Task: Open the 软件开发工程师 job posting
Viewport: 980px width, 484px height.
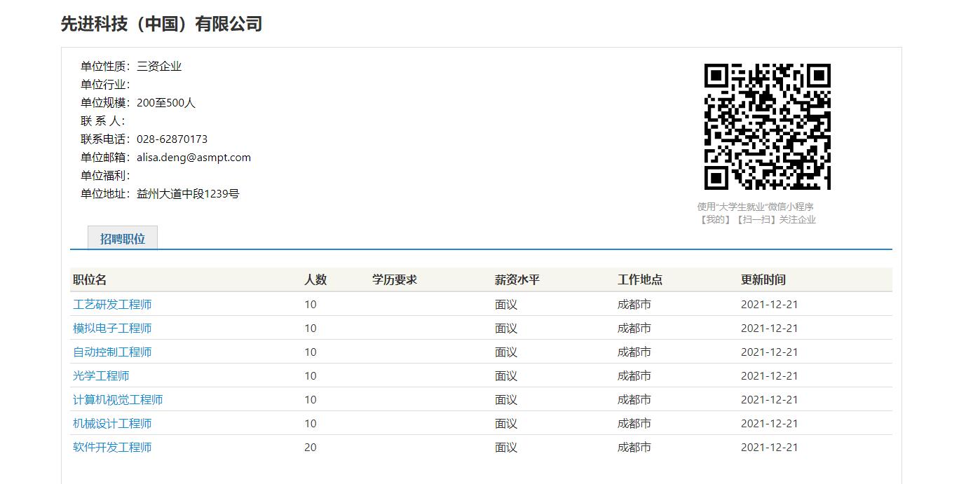Action: [112, 448]
